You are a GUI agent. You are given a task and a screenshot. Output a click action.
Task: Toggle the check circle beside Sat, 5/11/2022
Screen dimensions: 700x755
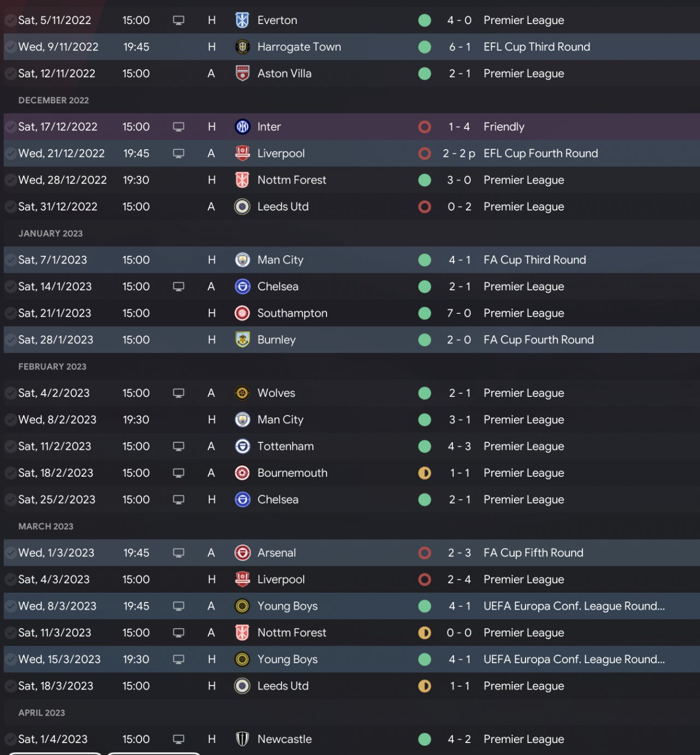click(10, 21)
